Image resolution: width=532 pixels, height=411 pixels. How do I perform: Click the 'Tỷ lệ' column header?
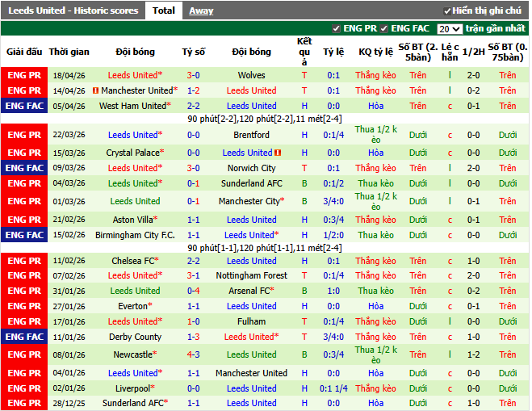coord(333,51)
